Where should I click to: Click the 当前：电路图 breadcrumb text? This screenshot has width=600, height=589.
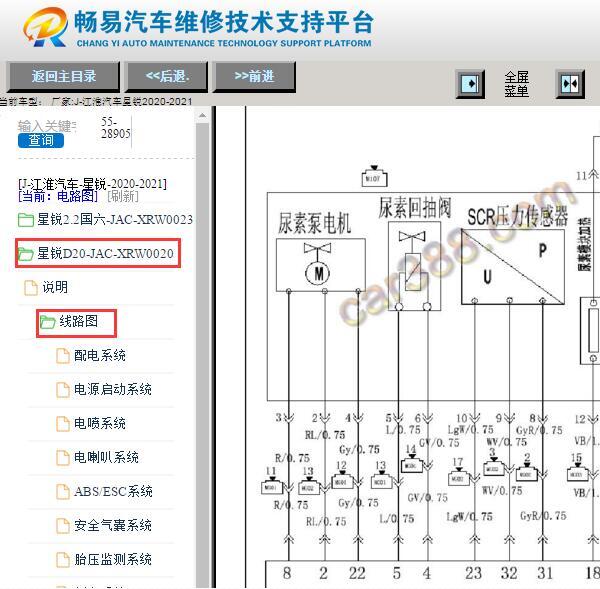tap(58, 196)
